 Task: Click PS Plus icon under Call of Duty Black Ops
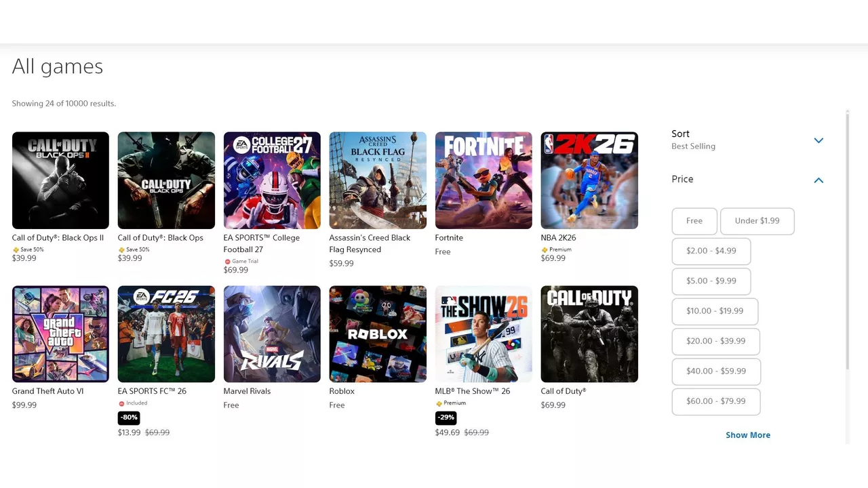coord(121,250)
